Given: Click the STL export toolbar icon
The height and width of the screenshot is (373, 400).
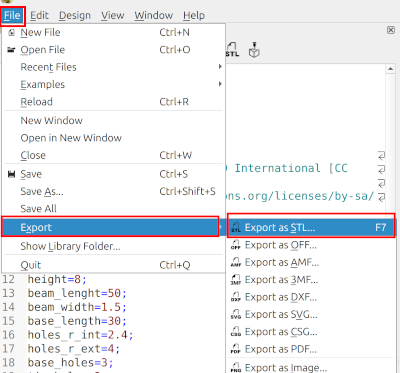Looking at the screenshot, I should click(232, 49).
